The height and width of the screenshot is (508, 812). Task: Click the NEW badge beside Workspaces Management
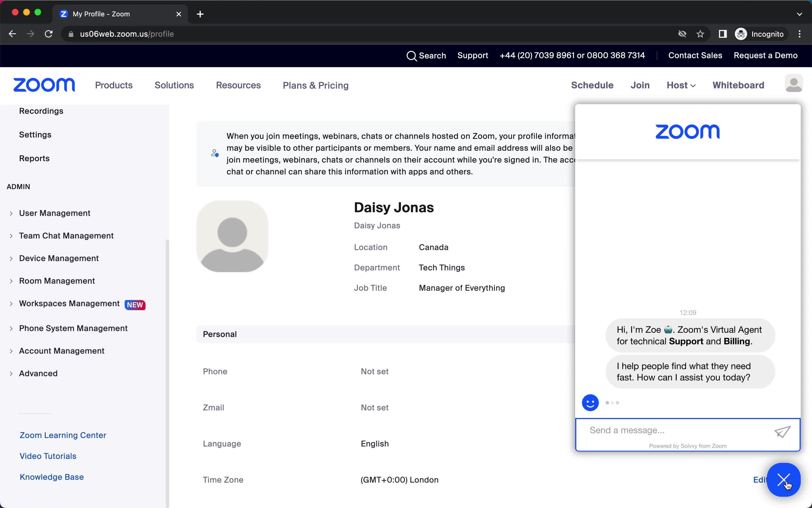[135, 305]
